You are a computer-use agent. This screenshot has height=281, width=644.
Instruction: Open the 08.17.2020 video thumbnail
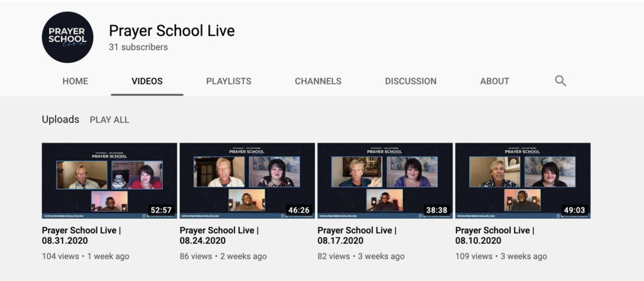[x=385, y=181]
